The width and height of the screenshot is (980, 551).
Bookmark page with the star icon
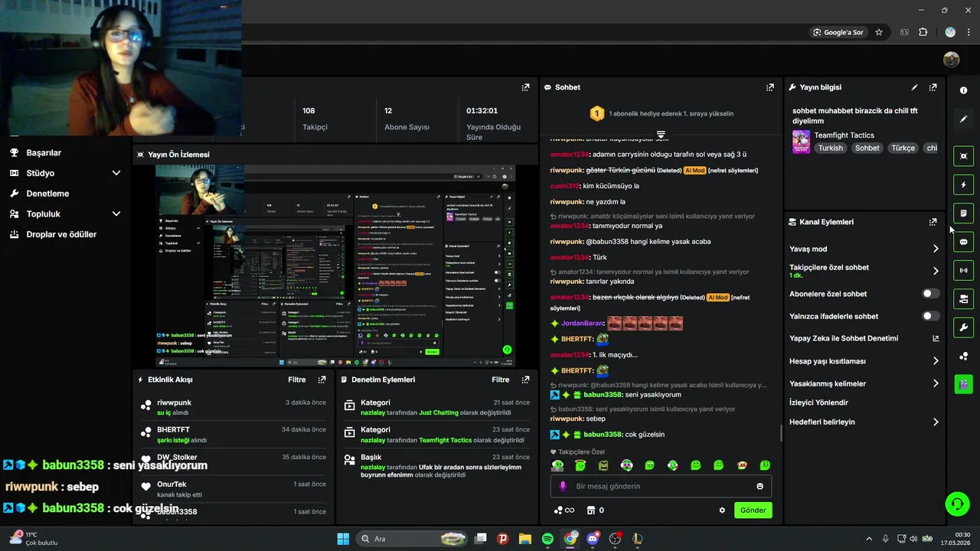[879, 32]
